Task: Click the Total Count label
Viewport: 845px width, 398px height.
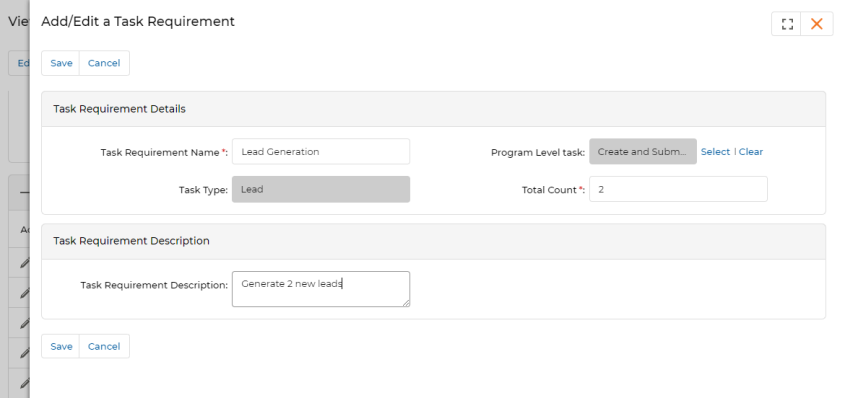Action: point(553,190)
